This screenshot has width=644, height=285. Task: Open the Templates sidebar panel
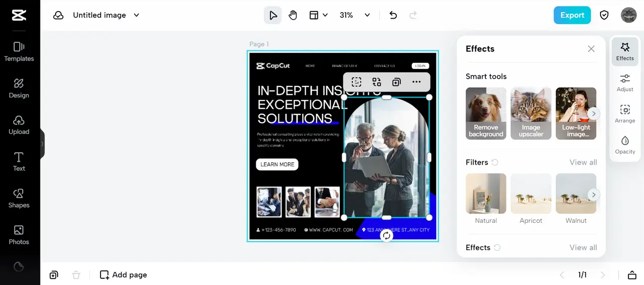[x=19, y=52]
